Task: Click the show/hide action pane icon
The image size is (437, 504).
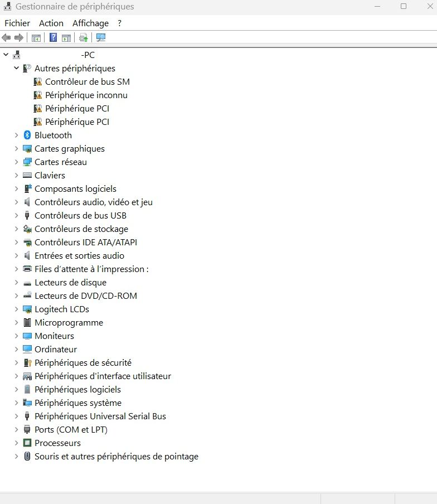Action: point(66,38)
